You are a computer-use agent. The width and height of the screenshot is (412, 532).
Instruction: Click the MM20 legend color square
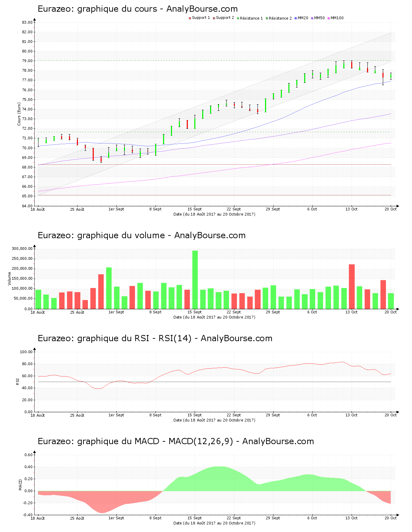pyautogui.click(x=296, y=18)
